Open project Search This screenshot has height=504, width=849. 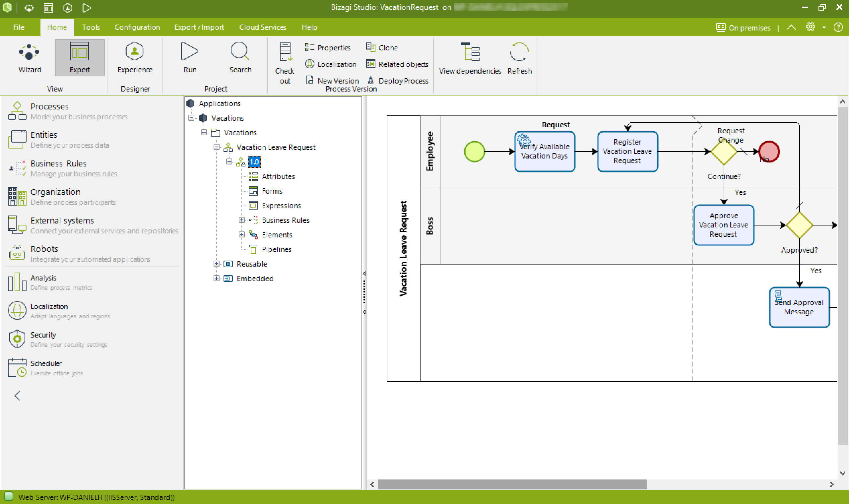pyautogui.click(x=240, y=58)
